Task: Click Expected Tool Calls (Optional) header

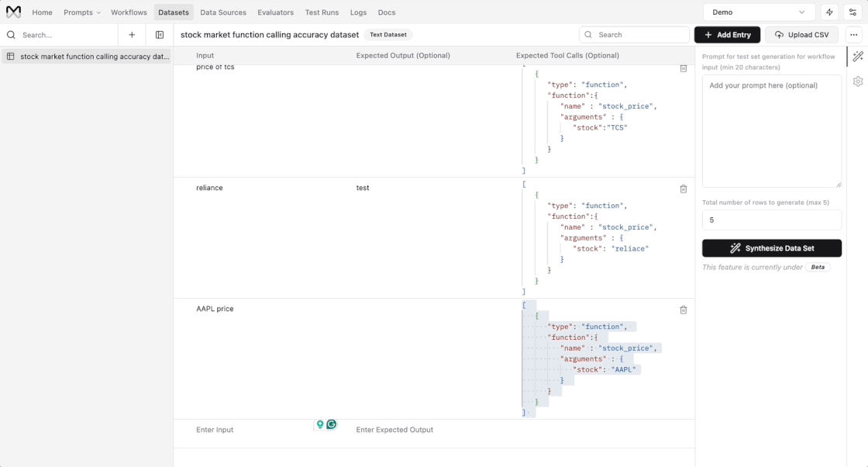Action: [x=567, y=55]
